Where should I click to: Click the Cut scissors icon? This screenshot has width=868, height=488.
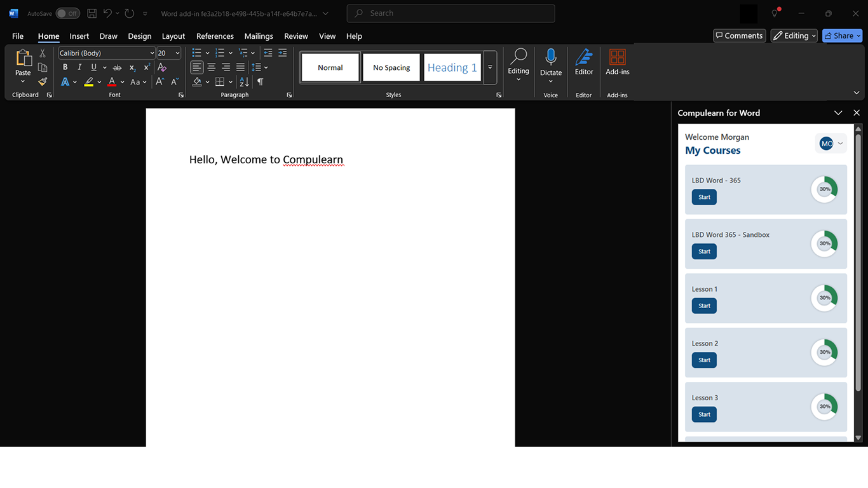coord(43,53)
